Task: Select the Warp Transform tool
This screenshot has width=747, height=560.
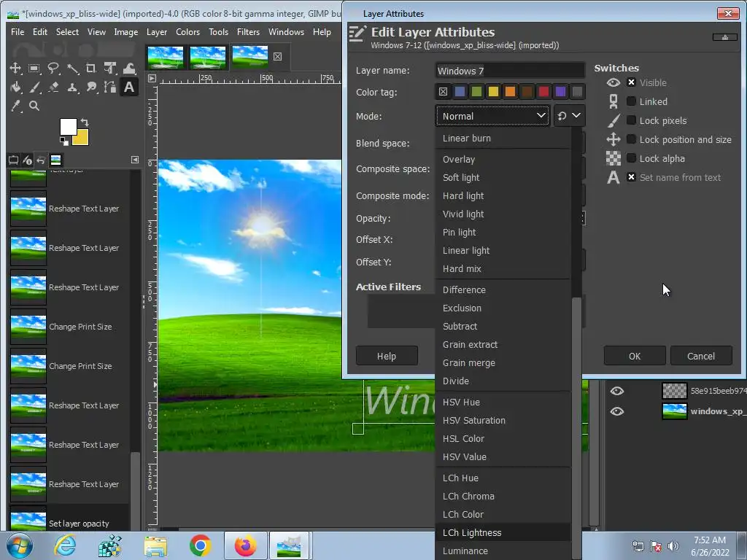Action: point(129,68)
